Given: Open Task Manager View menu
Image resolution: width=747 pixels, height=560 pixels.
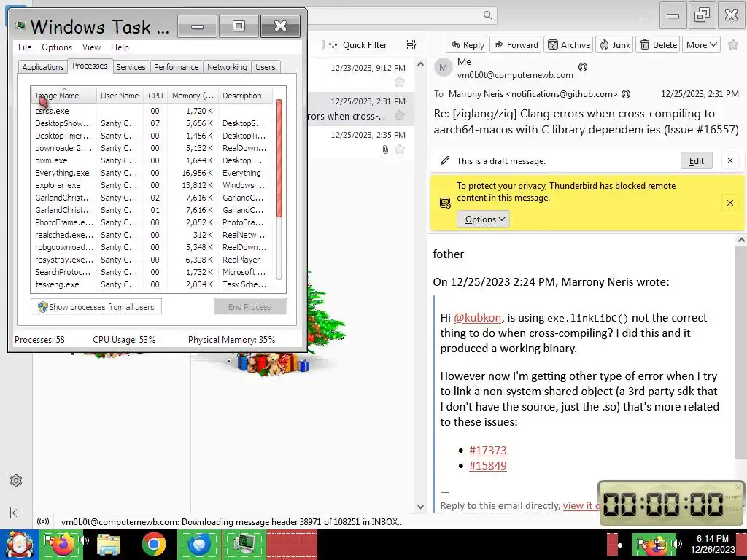Looking at the screenshot, I should [x=91, y=47].
